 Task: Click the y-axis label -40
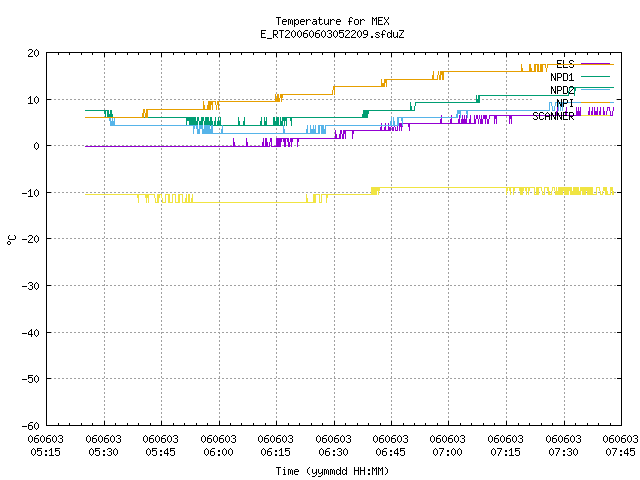tap(31, 333)
